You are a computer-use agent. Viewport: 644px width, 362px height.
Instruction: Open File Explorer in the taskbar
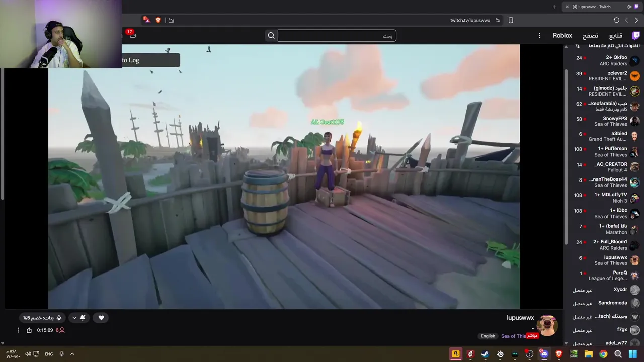pyautogui.click(x=588, y=354)
